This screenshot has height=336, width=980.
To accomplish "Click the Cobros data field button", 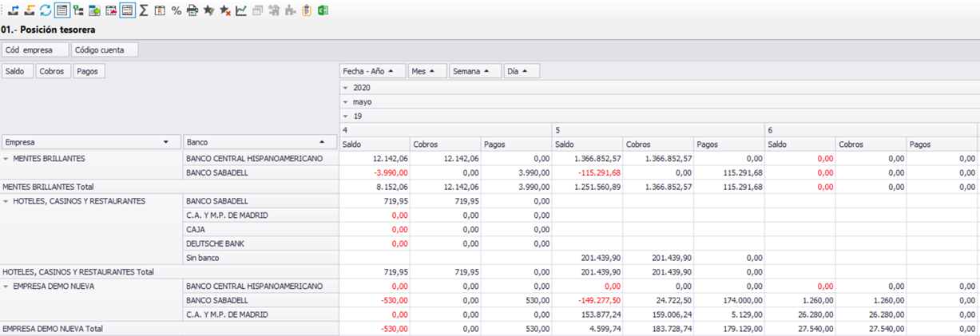I will point(53,71).
